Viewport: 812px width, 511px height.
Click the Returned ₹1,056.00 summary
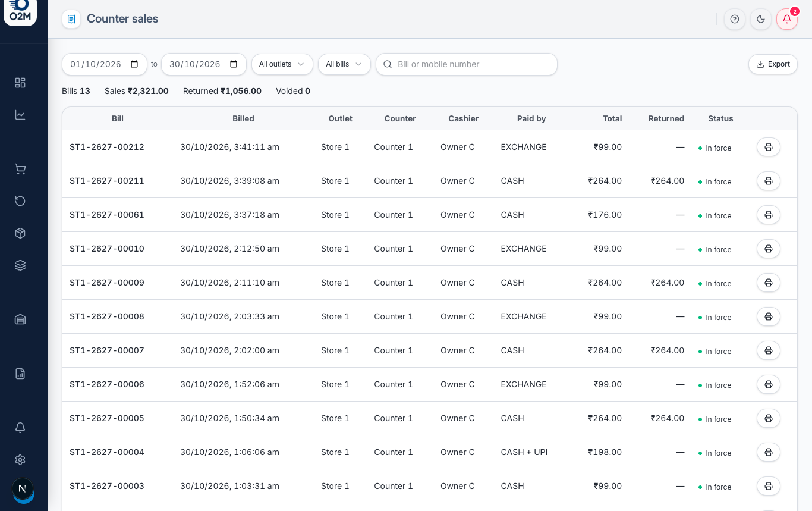(222, 91)
